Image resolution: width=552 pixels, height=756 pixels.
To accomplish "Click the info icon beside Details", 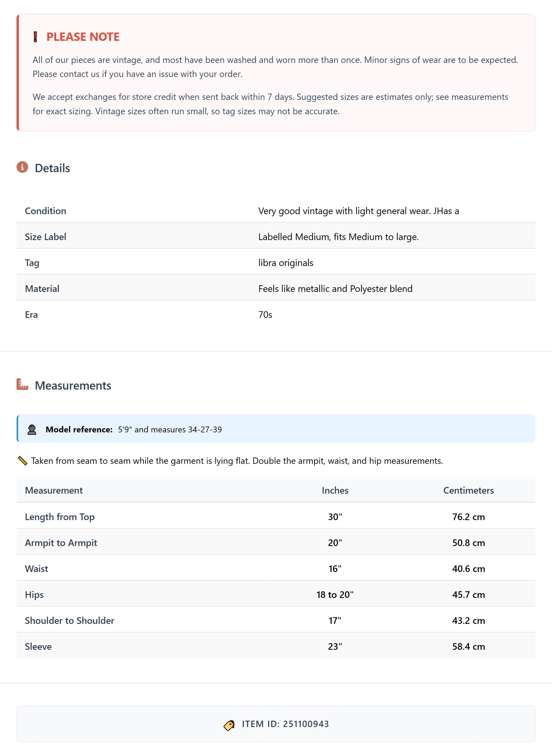I will (22, 167).
